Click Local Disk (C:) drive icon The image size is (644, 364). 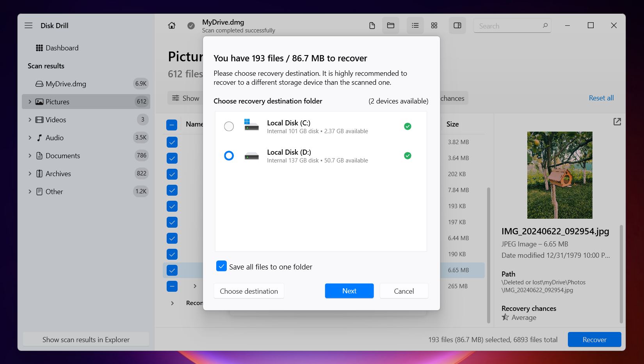pos(252,125)
